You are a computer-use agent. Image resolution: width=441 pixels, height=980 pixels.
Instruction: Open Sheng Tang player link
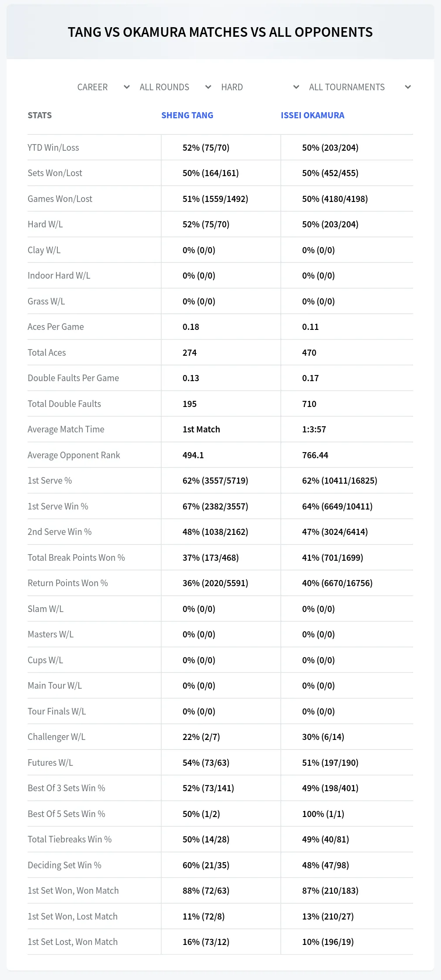(187, 115)
